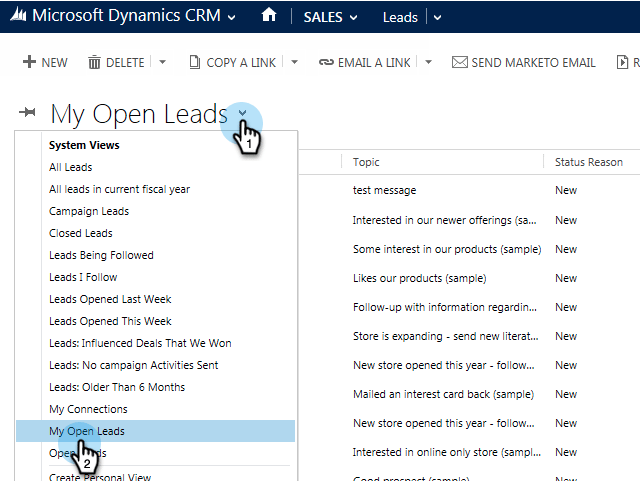This screenshot has height=481, width=641.
Task: Pin the current view with pin icon
Action: pos(27,112)
